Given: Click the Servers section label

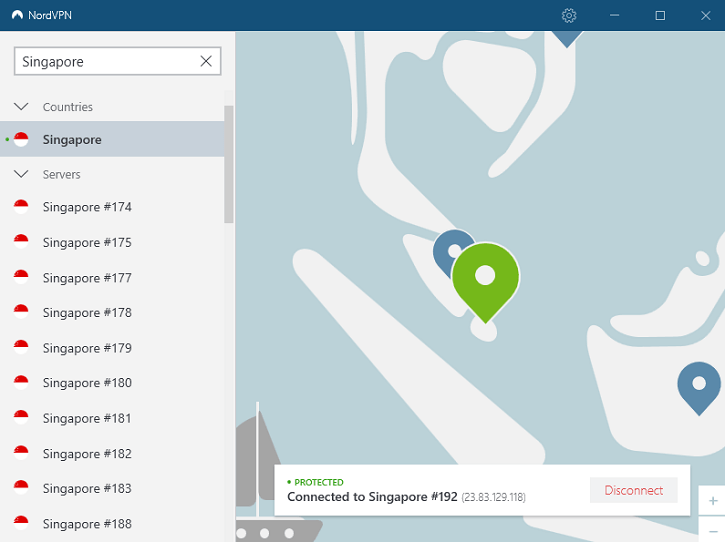Looking at the screenshot, I should (x=61, y=174).
